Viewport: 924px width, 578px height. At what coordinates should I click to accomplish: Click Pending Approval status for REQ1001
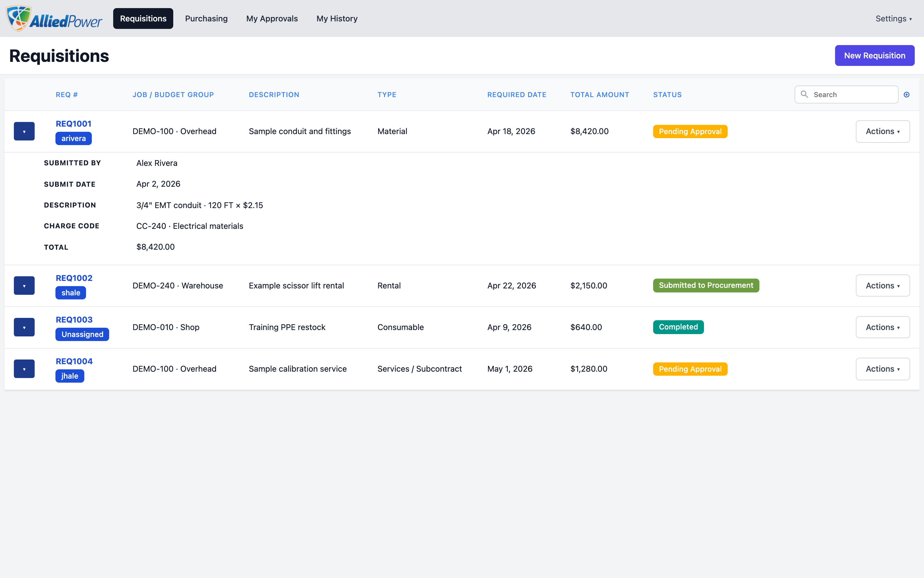point(690,131)
